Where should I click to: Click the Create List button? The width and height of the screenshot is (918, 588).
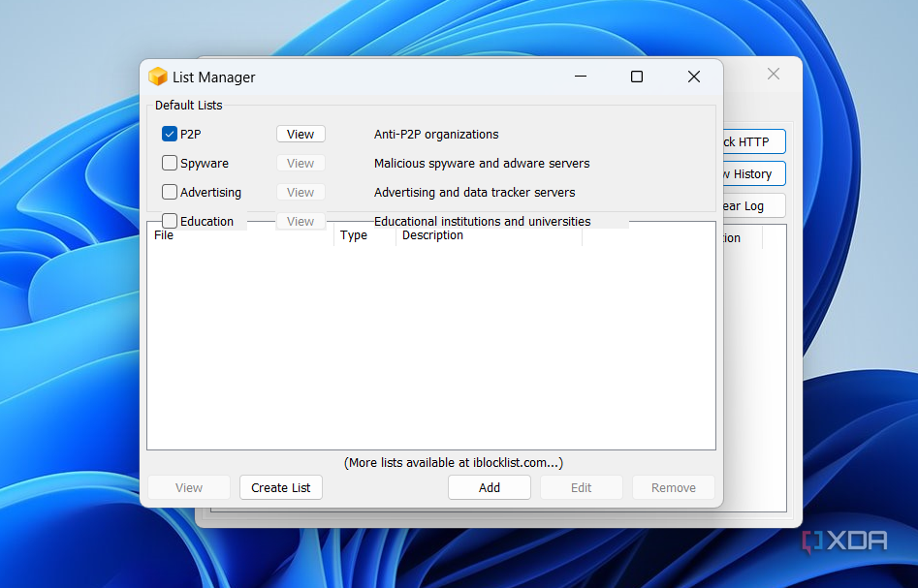click(x=281, y=487)
